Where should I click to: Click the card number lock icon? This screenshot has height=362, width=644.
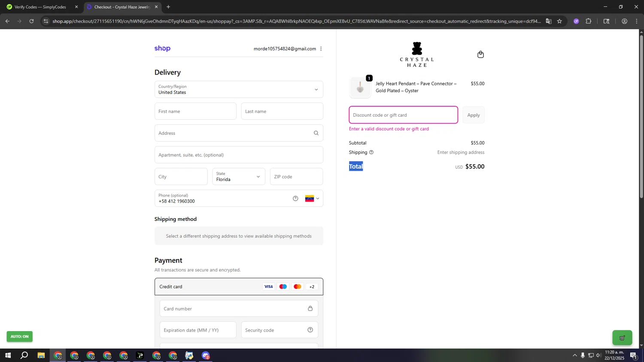310,308
